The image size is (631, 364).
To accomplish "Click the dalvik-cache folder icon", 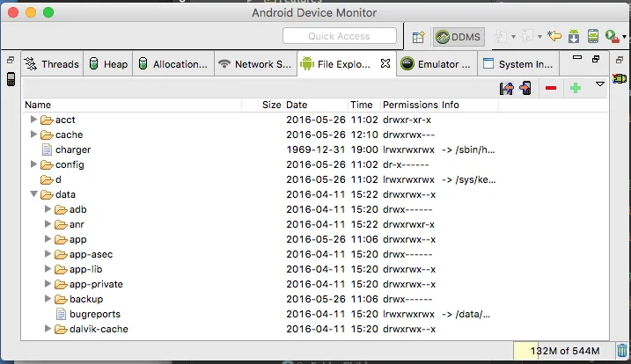I will pyautogui.click(x=61, y=329).
